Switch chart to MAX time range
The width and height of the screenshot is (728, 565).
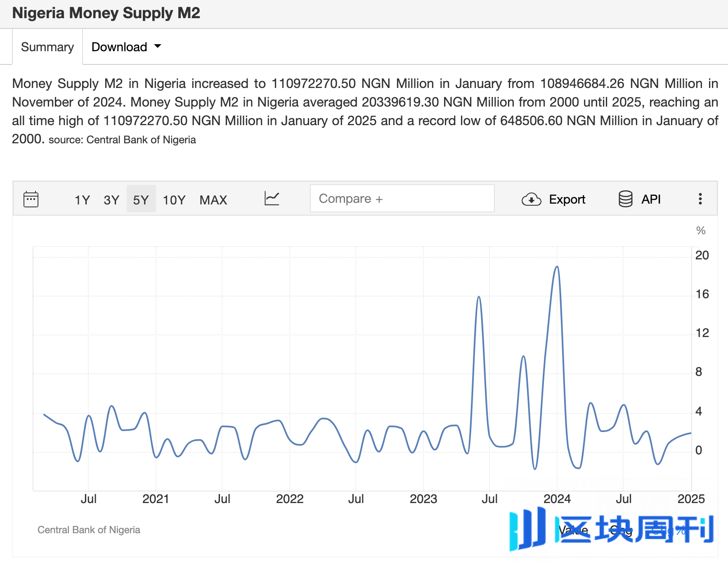coord(213,200)
